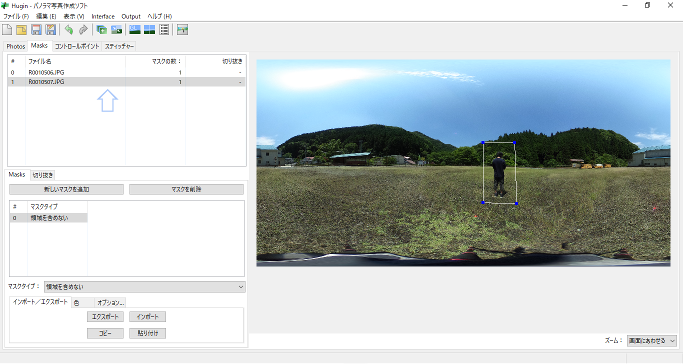683x364 pixels.
Task: Add images using the green plus photos icon
Action: tap(102, 30)
